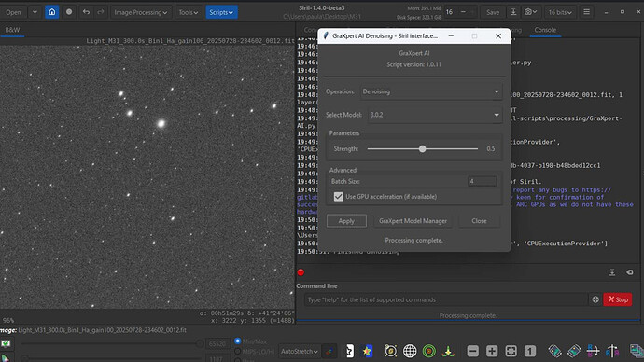Open the hamburger main menu icon
The image size is (644, 362).
[586, 12]
